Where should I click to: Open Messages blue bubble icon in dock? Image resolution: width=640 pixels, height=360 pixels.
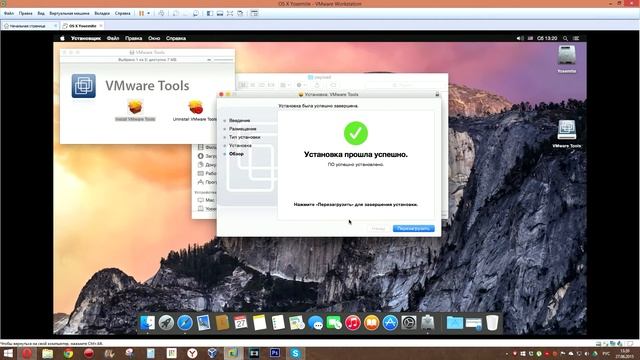click(316, 323)
